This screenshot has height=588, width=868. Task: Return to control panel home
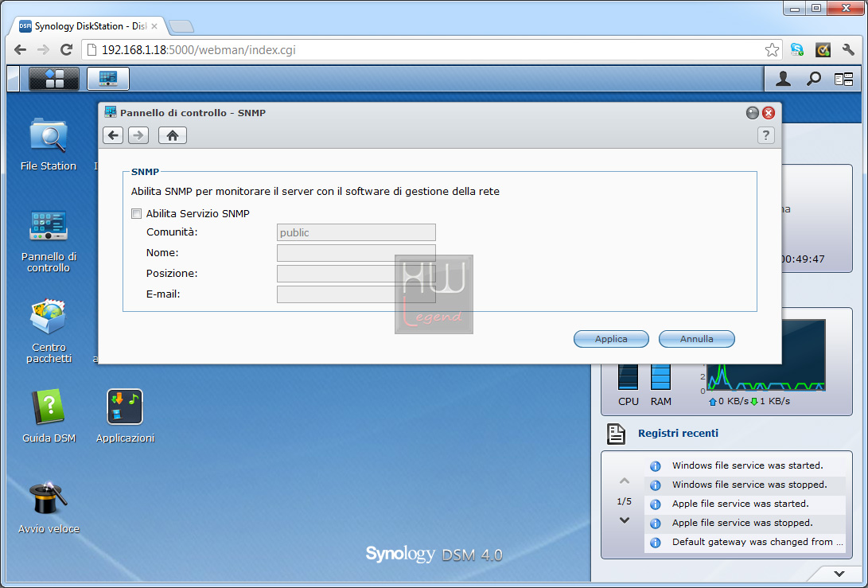173,135
